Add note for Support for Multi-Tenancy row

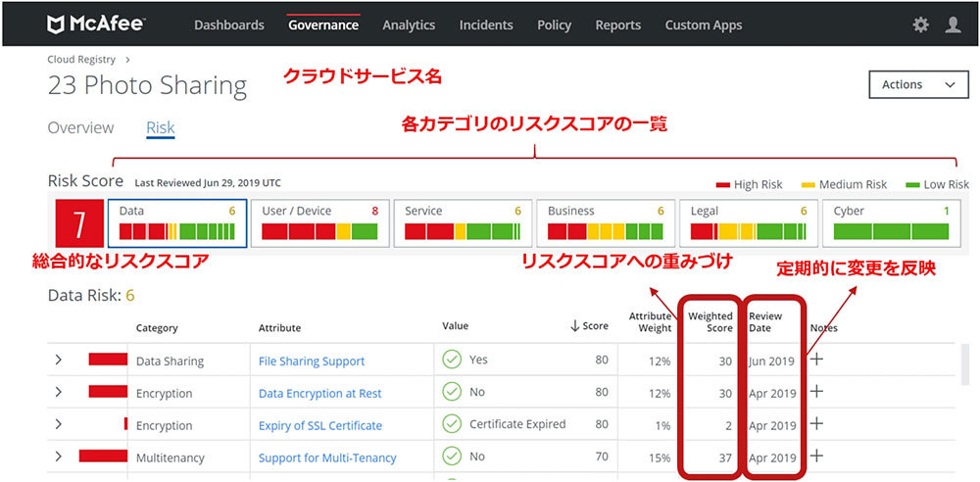click(x=817, y=457)
